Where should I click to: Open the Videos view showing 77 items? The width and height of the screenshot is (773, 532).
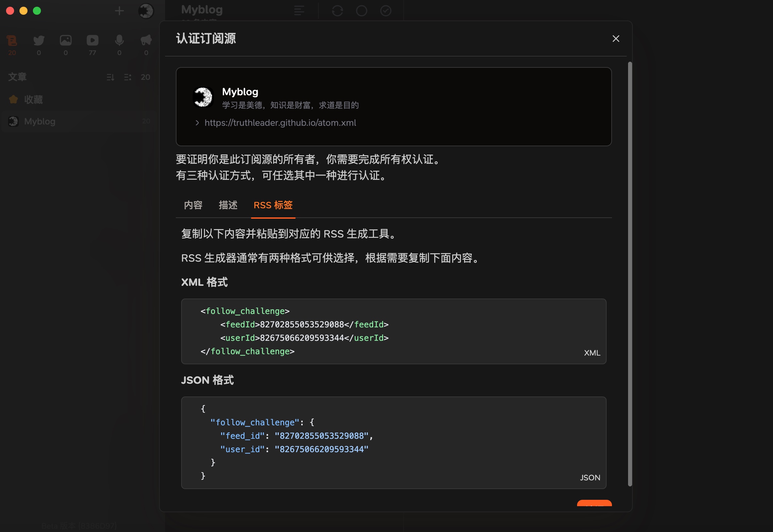(x=93, y=40)
